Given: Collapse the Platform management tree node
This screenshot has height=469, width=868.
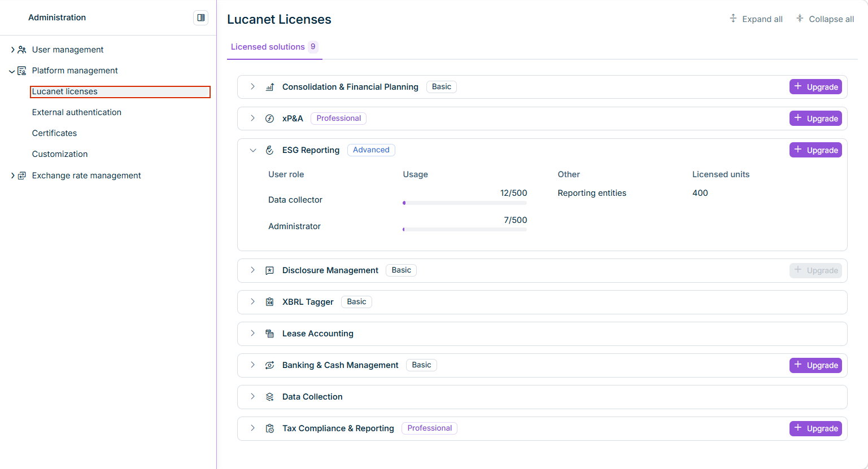Looking at the screenshot, I should [x=12, y=71].
